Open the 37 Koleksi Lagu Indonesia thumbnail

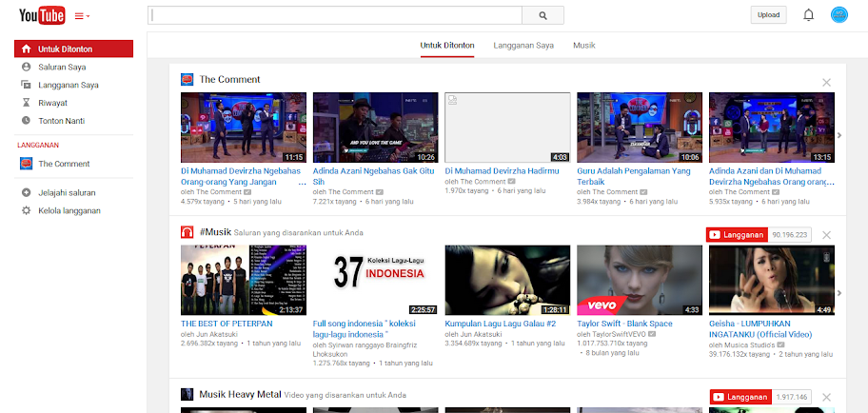click(375, 280)
